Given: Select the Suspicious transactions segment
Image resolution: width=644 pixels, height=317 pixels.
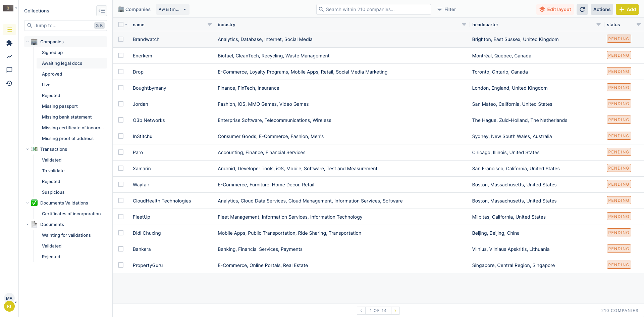Looking at the screenshot, I should click(53, 192).
